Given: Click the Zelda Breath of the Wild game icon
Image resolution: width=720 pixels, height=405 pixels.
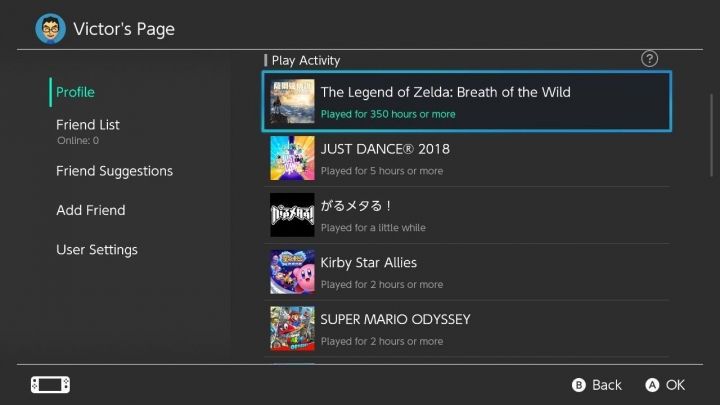Looking at the screenshot, I should coord(292,101).
